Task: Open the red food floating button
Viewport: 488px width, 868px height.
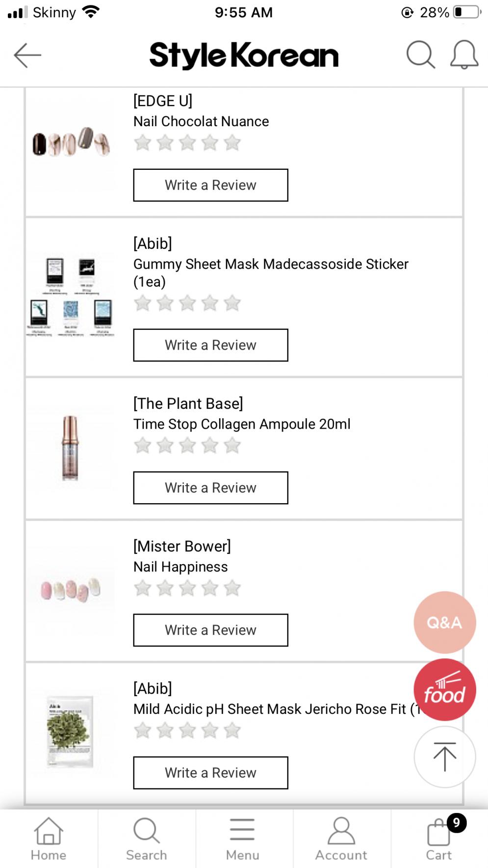Action: pos(444,690)
